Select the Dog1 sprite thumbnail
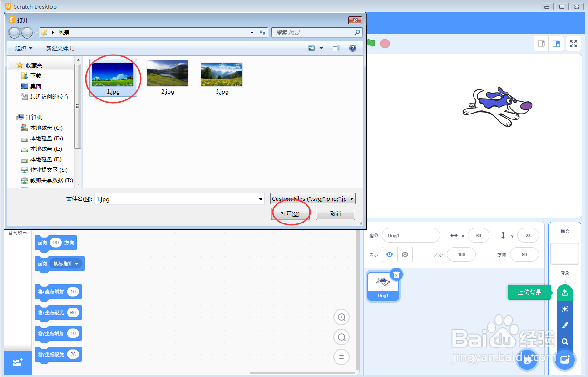The image size is (588, 377). (383, 286)
